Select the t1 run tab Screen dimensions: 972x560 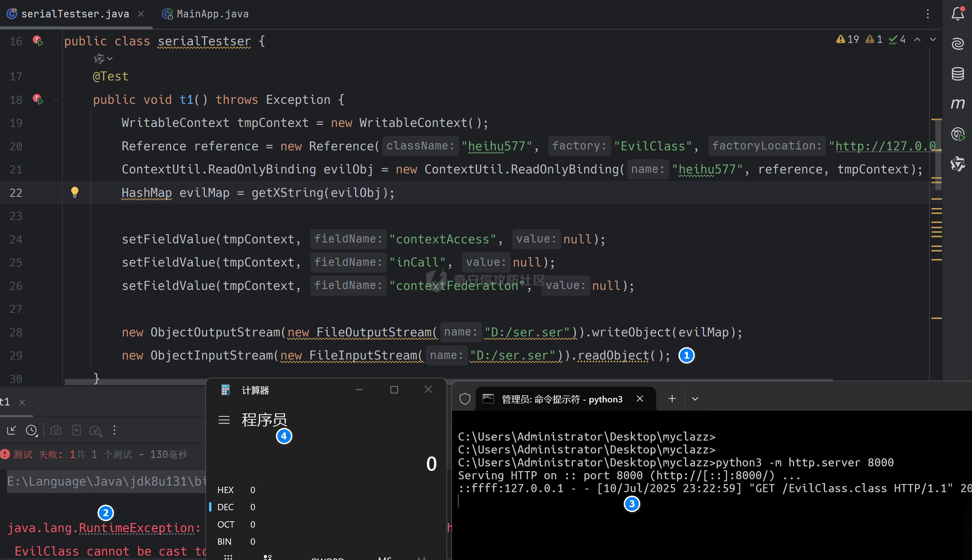tap(5, 402)
